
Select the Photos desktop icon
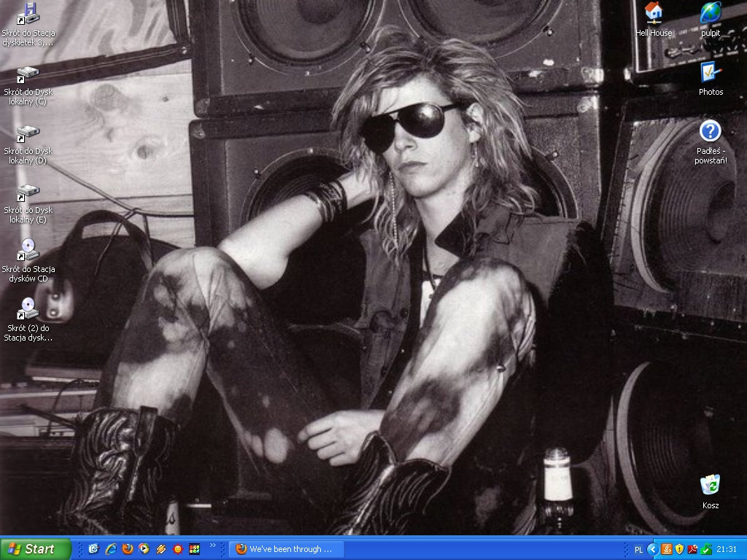pos(711,79)
